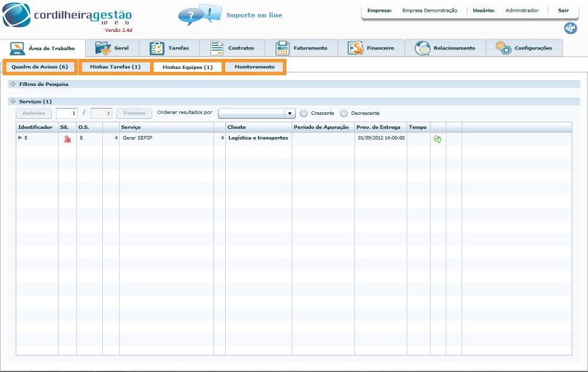Sort by the Serviço column header
Viewport: 588px width, 372px height.
(x=166, y=127)
